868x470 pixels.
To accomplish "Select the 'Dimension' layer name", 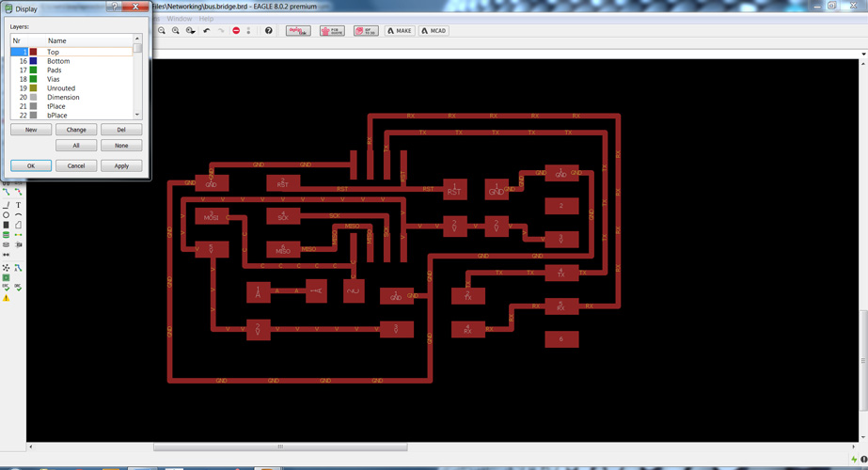I will click(63, 98).
